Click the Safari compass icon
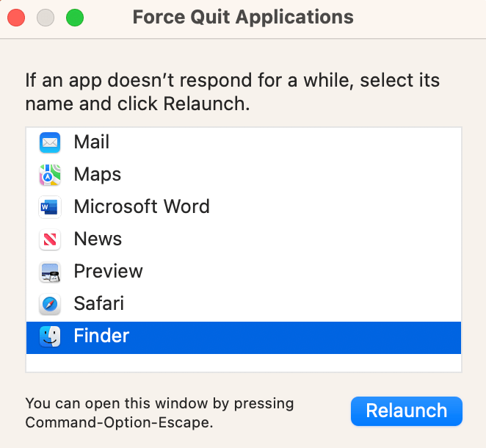 50,304
